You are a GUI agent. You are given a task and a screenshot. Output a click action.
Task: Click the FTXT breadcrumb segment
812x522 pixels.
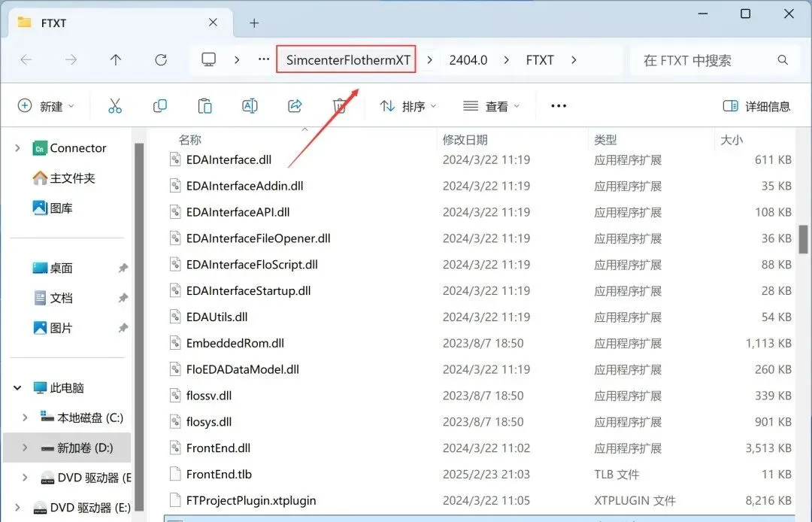540,60
